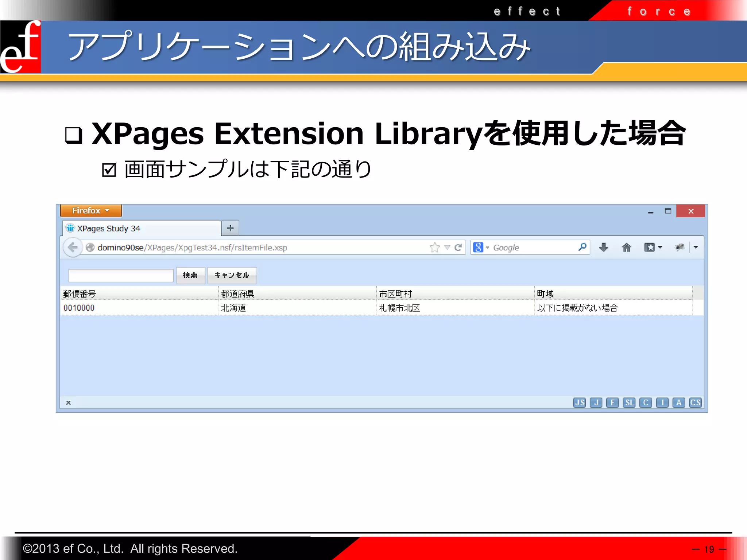Open the Firefox application menu button
Screen dimensions: 747x560
[x=91, y=211]
